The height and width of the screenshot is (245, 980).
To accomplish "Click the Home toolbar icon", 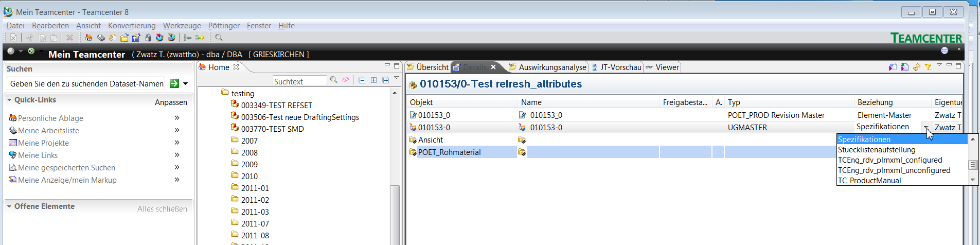I will coord(88,38).
